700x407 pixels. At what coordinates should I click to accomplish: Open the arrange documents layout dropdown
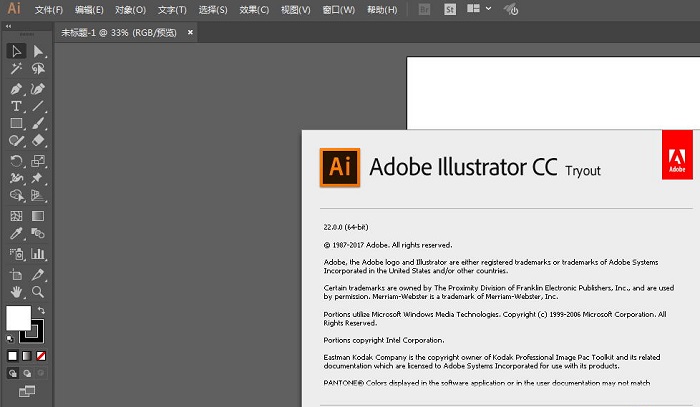[479, 8]
